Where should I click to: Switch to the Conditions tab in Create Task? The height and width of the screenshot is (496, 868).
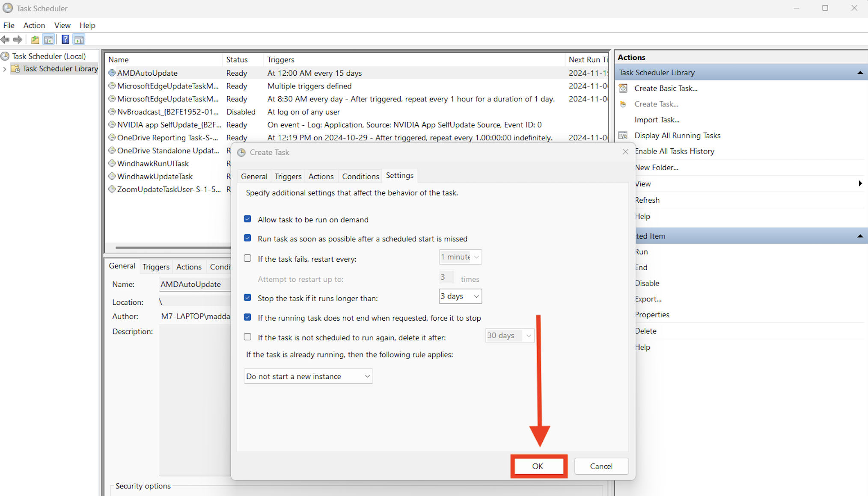(360, 176)
